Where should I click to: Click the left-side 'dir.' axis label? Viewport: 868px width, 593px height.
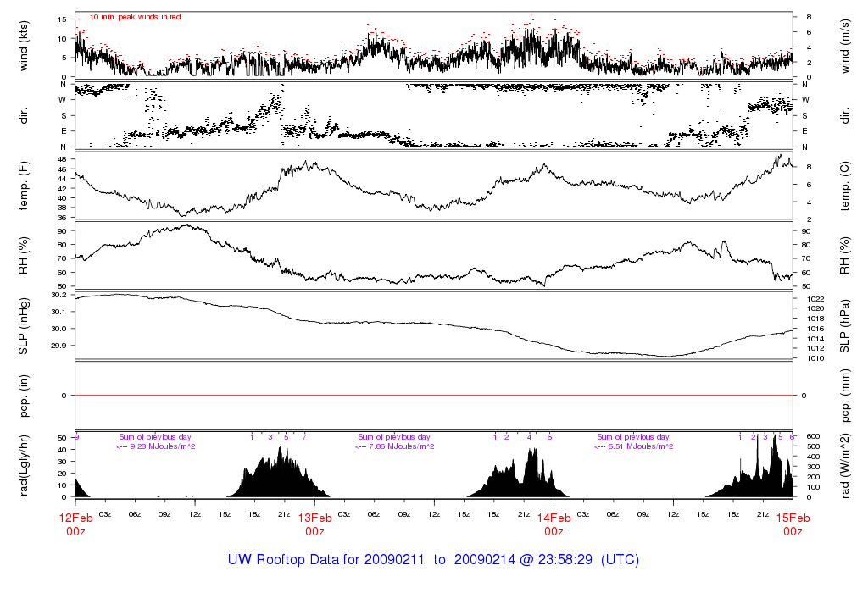(x=23, y=116)
